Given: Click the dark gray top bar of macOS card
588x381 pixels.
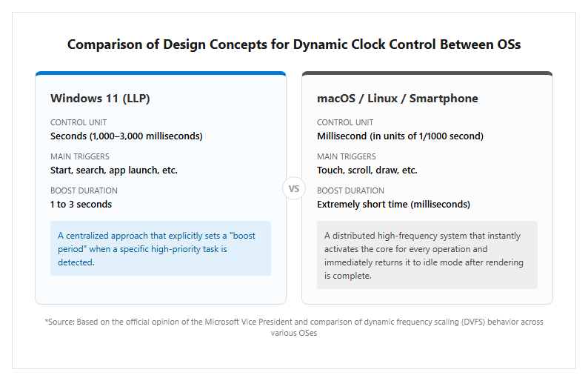Looking at the screenshot, I should click(427, 73).
